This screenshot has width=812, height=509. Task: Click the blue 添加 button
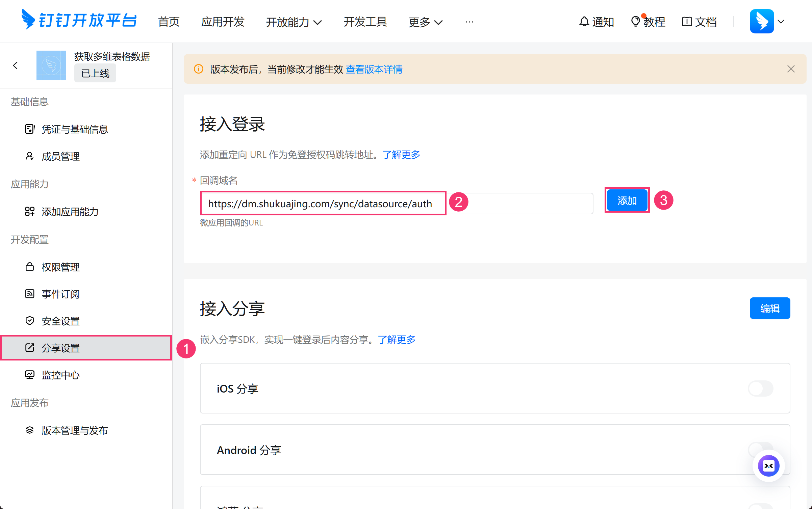click(627, 200)
